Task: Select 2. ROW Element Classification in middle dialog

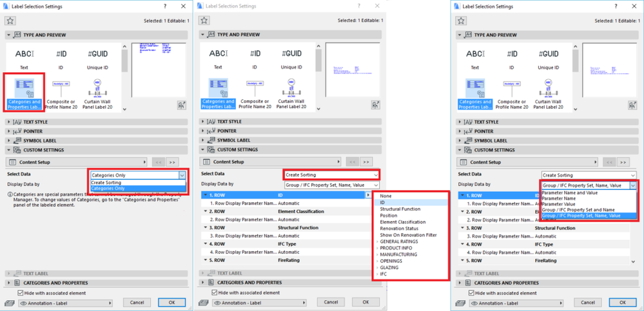Action: [286, 212]
